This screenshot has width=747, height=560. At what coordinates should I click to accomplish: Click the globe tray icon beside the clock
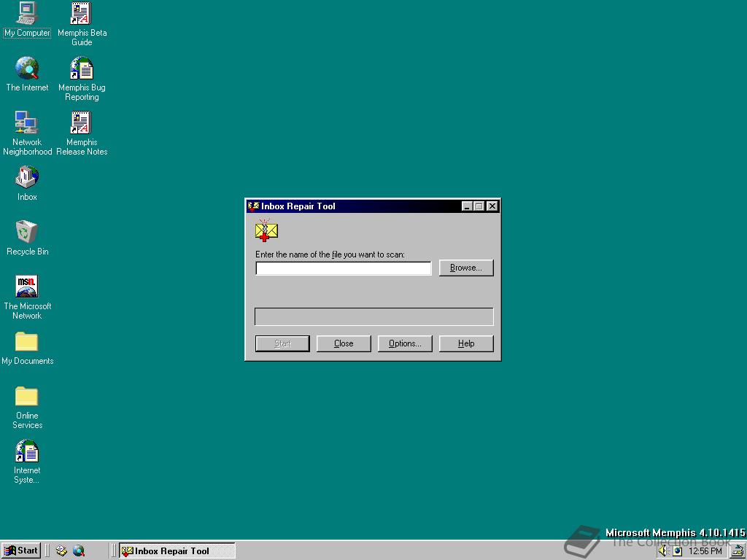click(x=678, y=551)
